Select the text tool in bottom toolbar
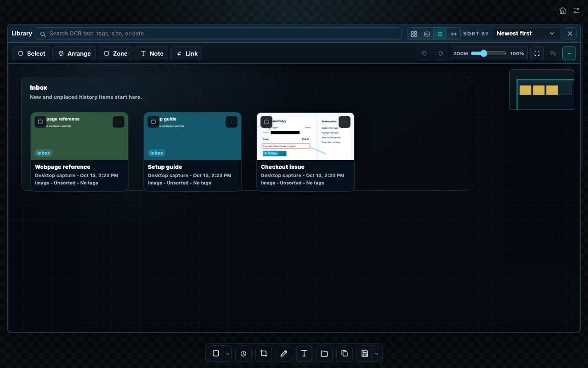Viewport: 588px width, 368px height. point(304,353)
